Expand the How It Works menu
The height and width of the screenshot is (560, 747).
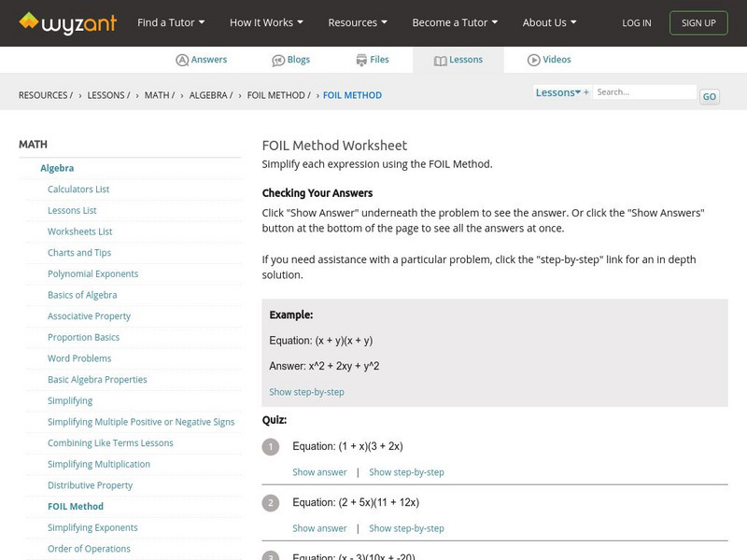pyautogui.click(x=266, y=22)
